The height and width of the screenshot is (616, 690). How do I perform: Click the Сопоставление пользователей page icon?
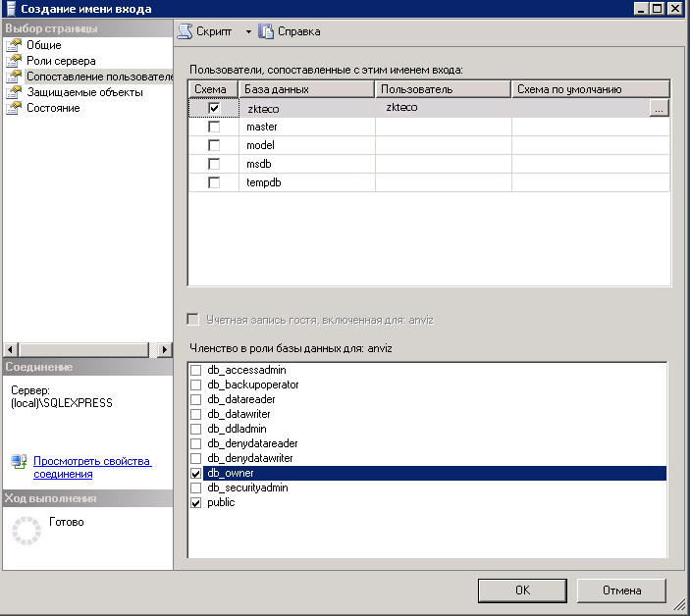(x=14, y=77)
